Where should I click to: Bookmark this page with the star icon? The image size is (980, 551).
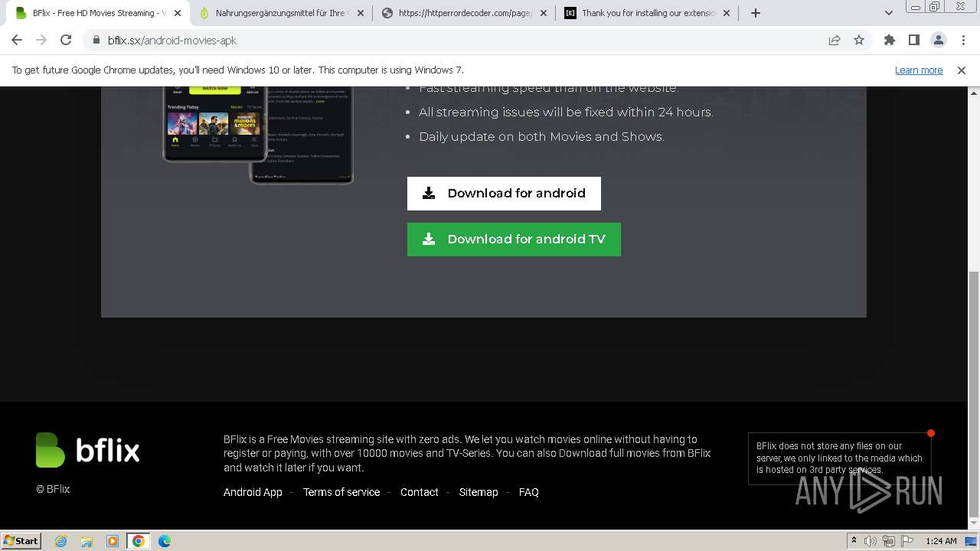859,41
